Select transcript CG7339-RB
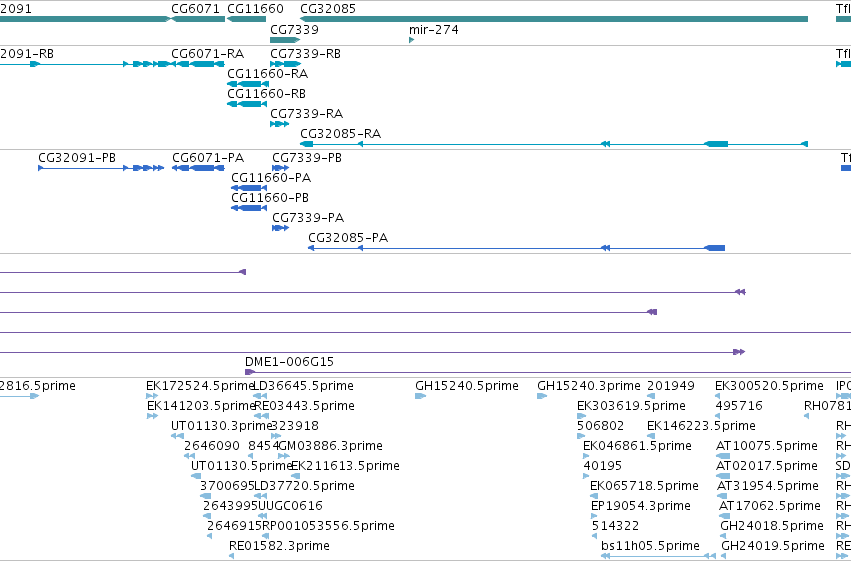 coord(306,54)
